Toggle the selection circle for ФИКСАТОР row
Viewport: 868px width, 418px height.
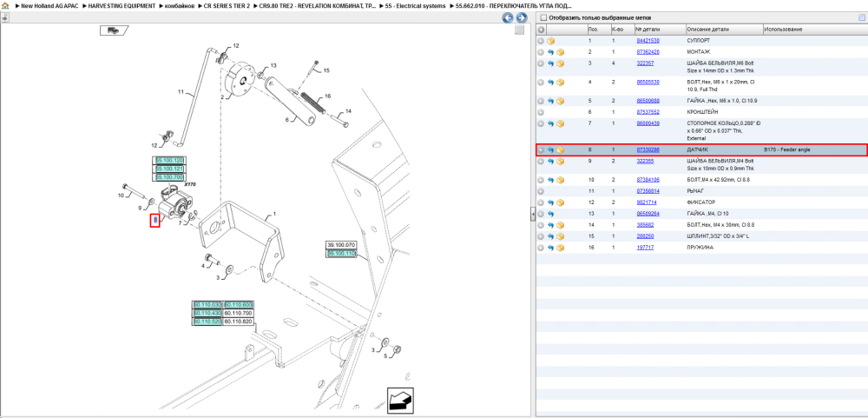[542, 202]
